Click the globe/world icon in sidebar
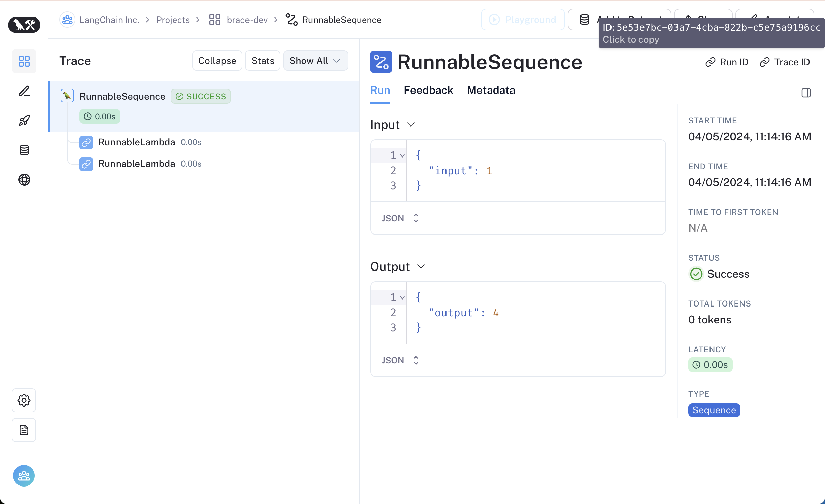 [24, 180]
